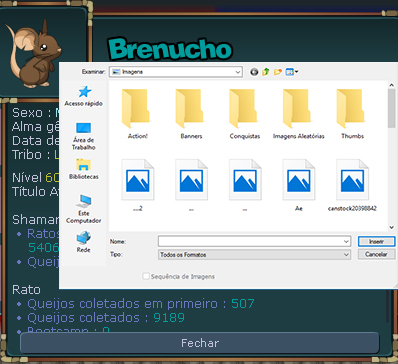Select the Thumbs folder
This screenshot has height=364, width=398.
coord(352,114)
